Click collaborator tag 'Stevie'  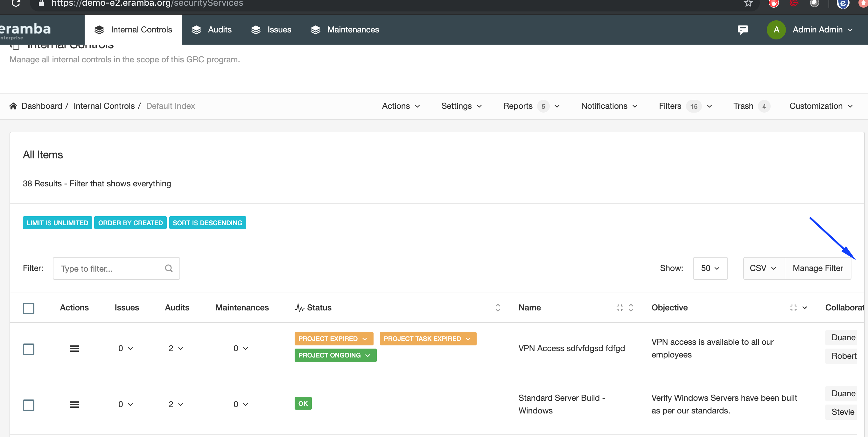click(842, 412)
